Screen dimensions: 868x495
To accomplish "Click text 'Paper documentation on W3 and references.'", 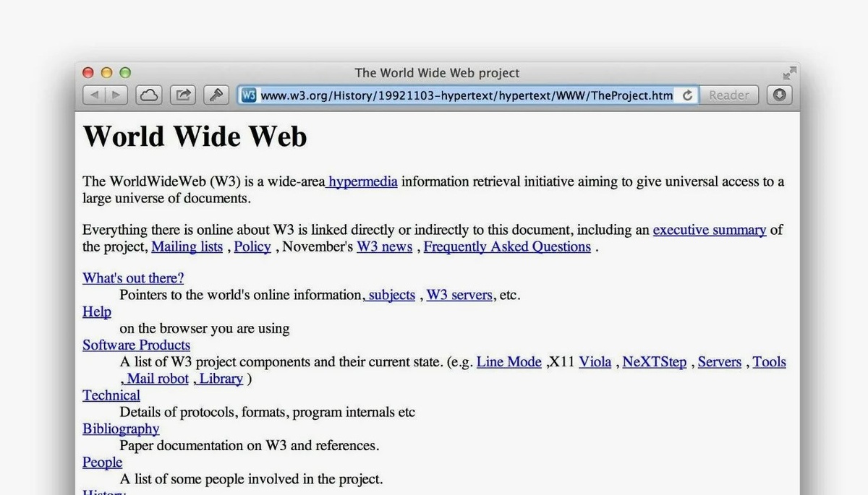I will (x=250, y=445).
